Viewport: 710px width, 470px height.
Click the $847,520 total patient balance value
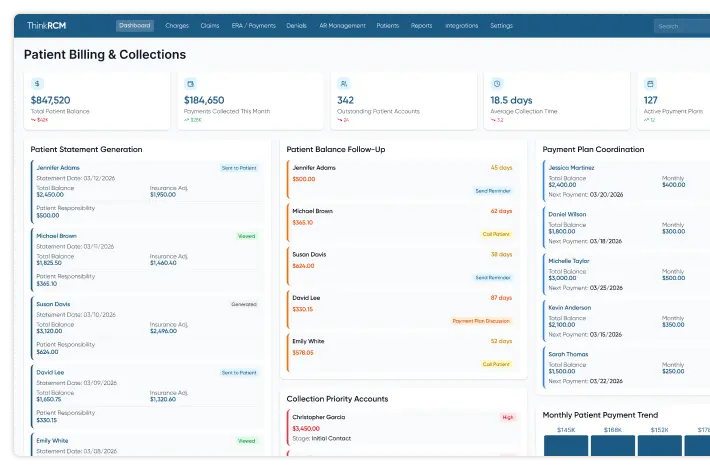(50, 100)
